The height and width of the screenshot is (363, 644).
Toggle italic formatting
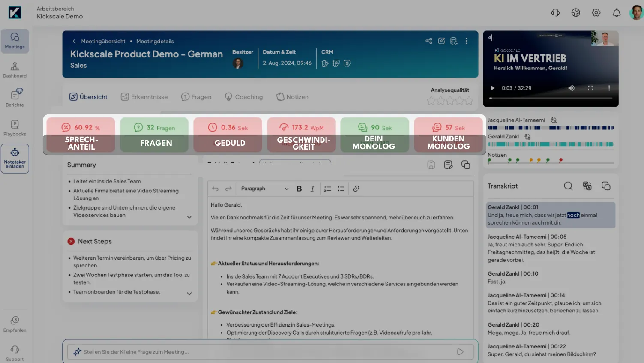click(x=312, y=189)
